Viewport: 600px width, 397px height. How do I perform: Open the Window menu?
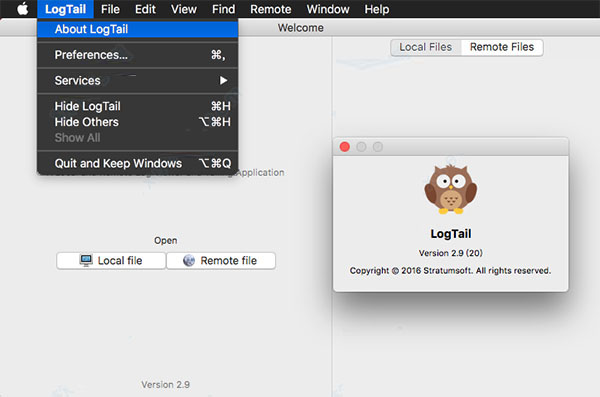[328, 9]
